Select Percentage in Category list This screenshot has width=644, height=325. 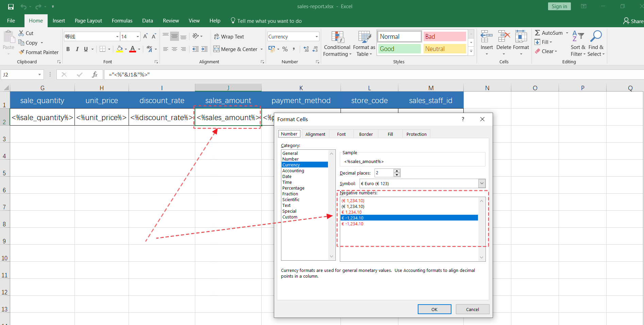pos(304,188)
